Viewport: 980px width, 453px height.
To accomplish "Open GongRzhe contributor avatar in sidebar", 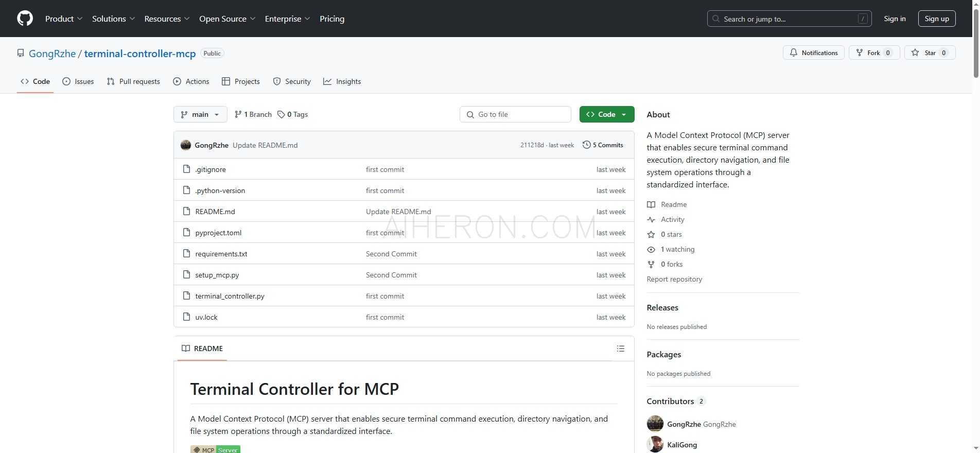I will click(655, 424).
